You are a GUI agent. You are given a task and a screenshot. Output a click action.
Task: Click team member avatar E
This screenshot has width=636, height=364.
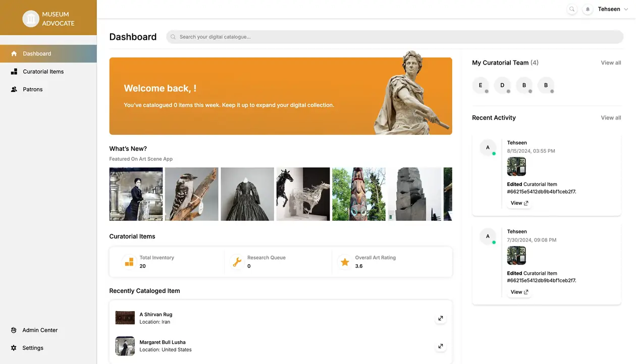(x=481, y=85)
